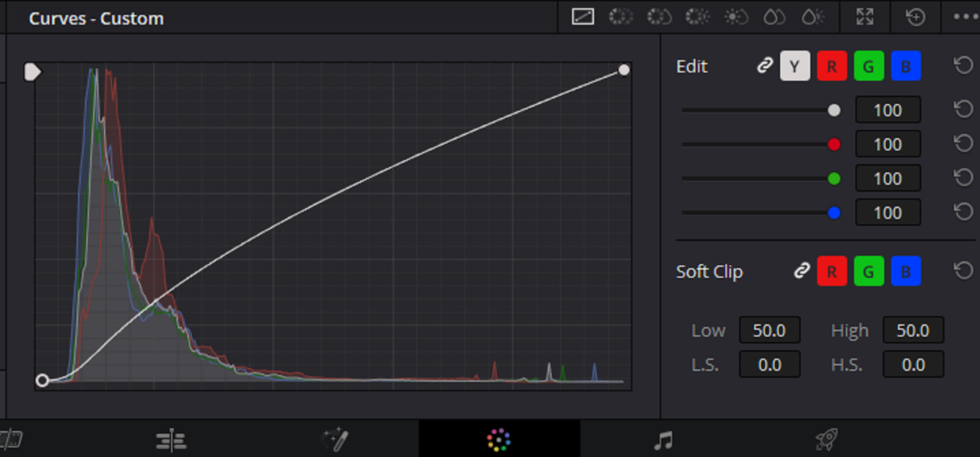The width and height of the screenshot is (980, 457).
Task: Click the Soft Clip Low value field
Action: pos(769,331)
